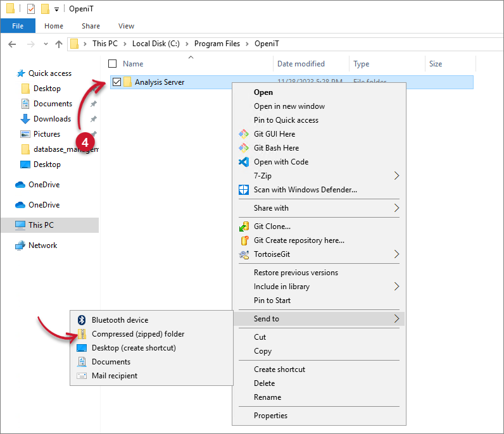Open the File ribbon tab

pyautogui.click(x=18, y=26)
